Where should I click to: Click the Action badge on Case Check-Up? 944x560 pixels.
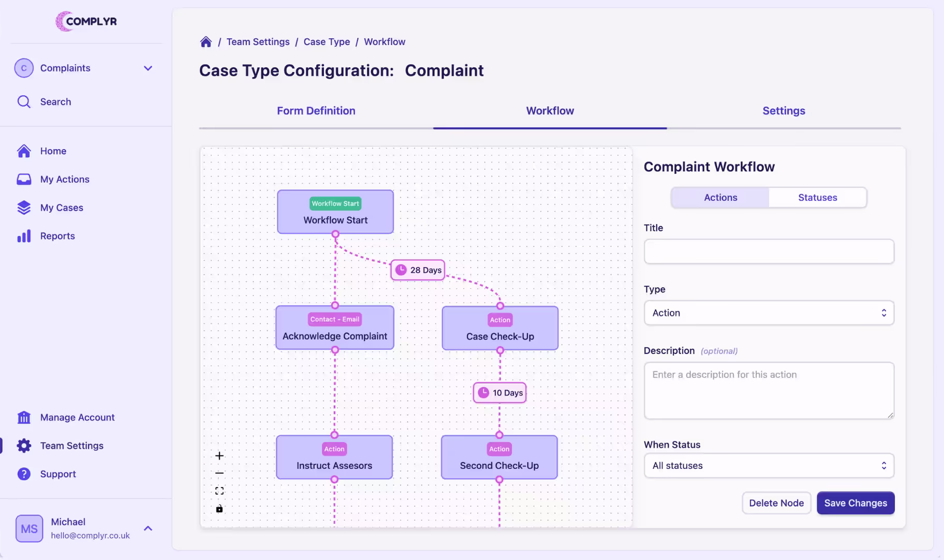[x=500, y=320]
